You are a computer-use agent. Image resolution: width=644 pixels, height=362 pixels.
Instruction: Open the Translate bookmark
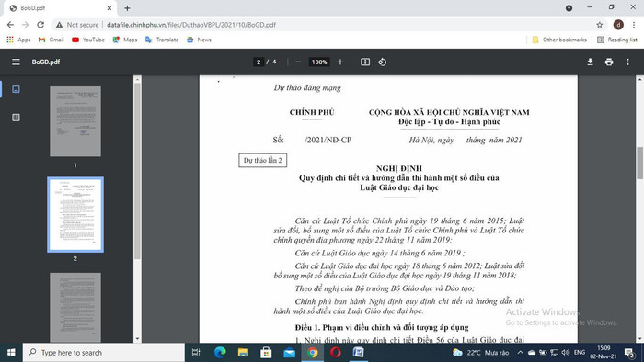pos(162,40)
